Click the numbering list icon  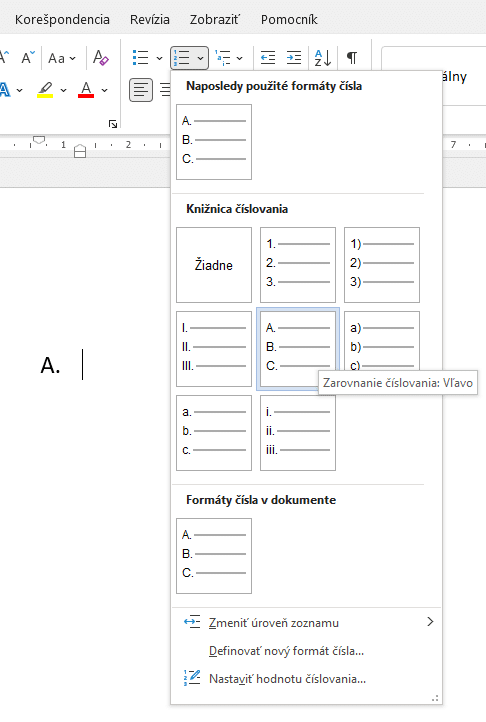coord(182,58)
